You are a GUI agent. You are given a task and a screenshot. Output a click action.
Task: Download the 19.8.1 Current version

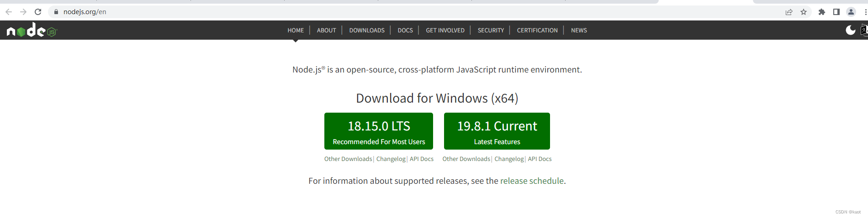point(497,131)
